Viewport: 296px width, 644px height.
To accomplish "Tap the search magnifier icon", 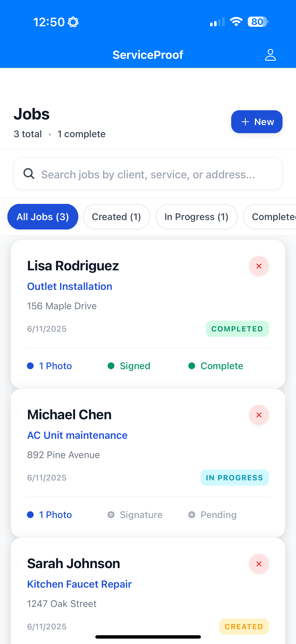I will click(29, 174).
